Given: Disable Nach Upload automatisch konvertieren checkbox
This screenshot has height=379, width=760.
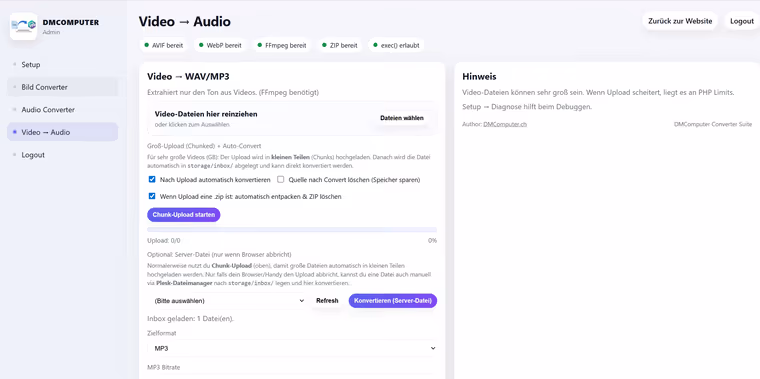Looking at the screenshot, I should point(152,179).
